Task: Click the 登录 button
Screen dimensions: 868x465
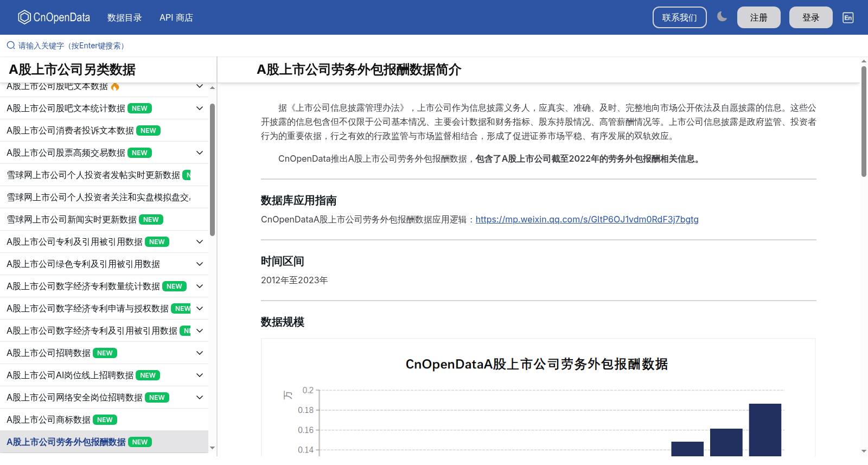Action: tap(811, 17)
